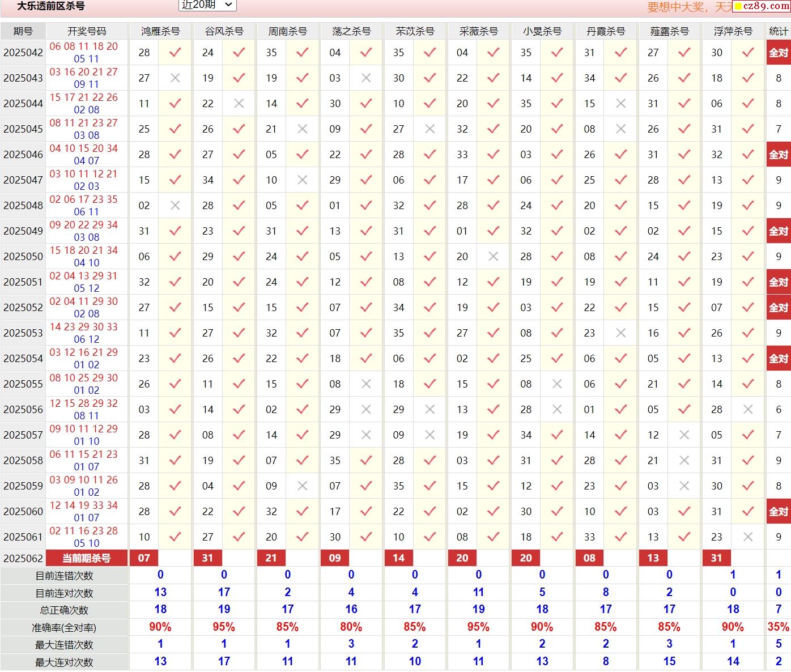Click the check mark for 鸿雁杀号 in issue 2025042
791x672 pixels.
click(175, 53)
